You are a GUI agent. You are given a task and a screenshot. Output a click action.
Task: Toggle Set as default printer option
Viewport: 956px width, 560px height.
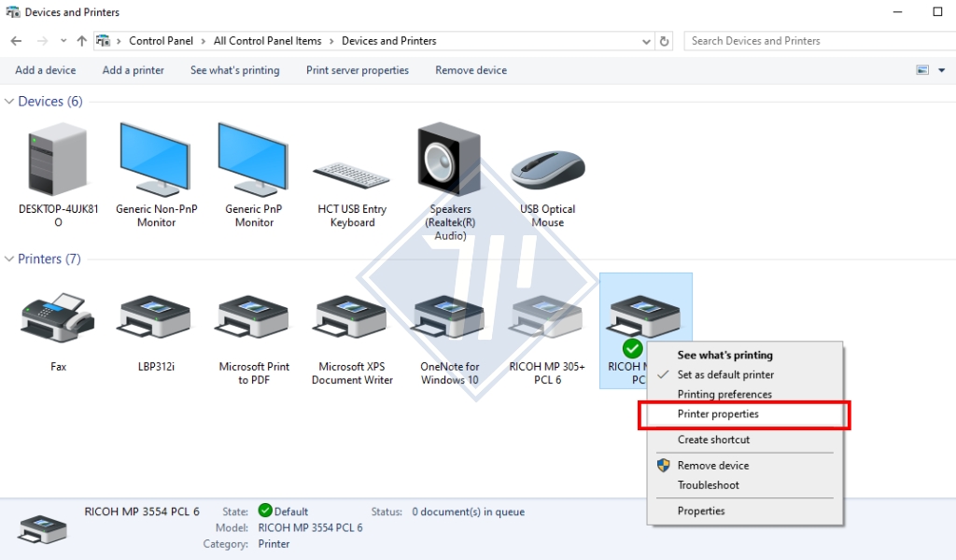pyautogui.click(x=725, y=375)
